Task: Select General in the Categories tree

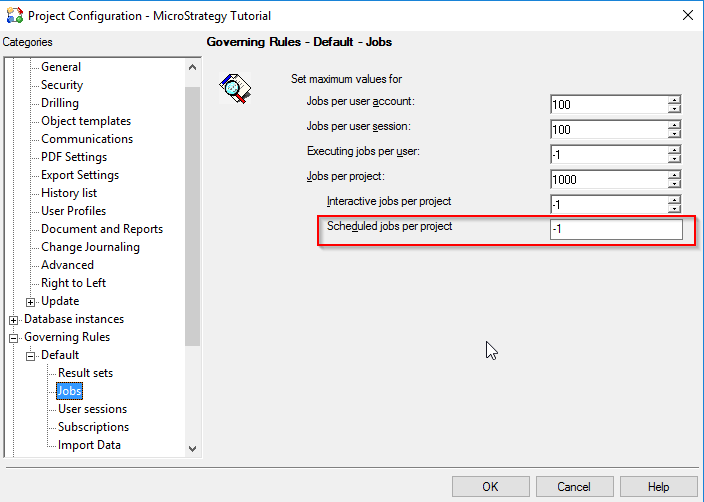Action: [61, 67]
